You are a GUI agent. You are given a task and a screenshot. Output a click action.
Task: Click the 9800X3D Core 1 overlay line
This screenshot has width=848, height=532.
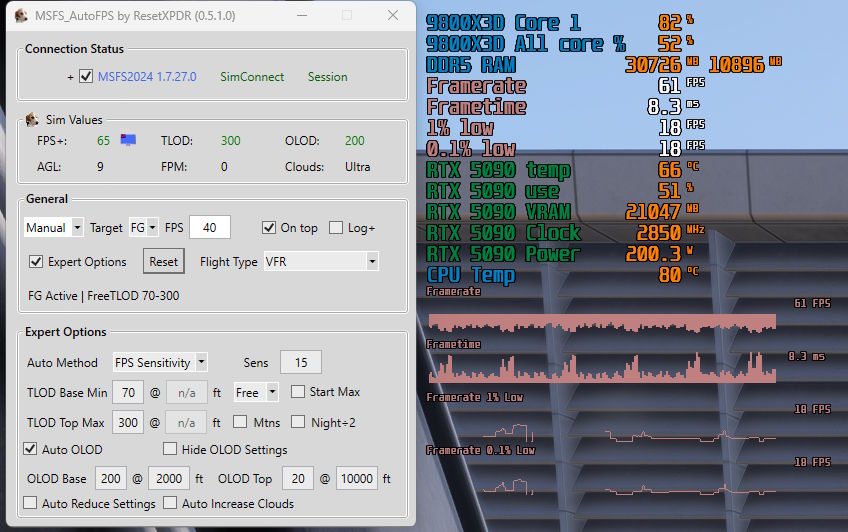coord(560,23)
